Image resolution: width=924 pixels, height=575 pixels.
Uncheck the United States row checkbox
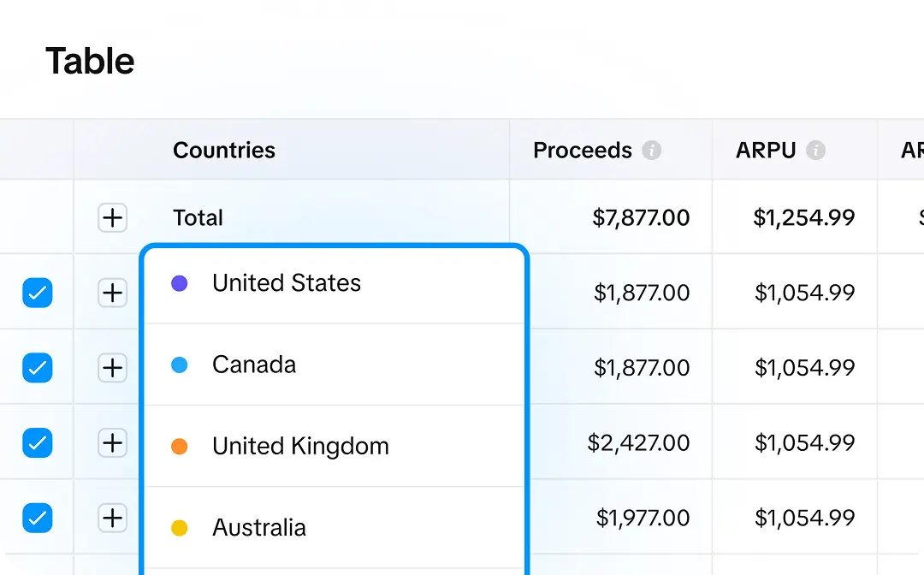[x=37, y=293]
